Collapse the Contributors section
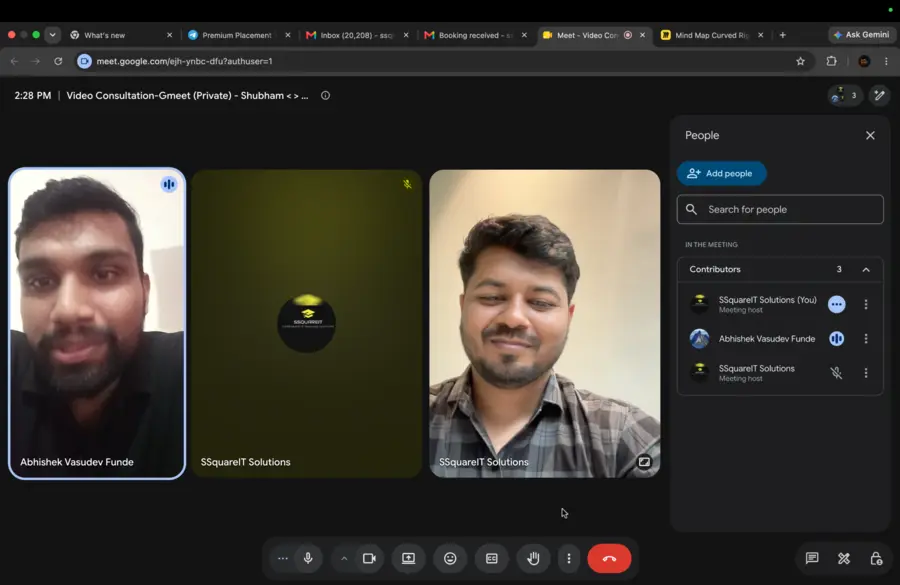 [x=866, y=269]
